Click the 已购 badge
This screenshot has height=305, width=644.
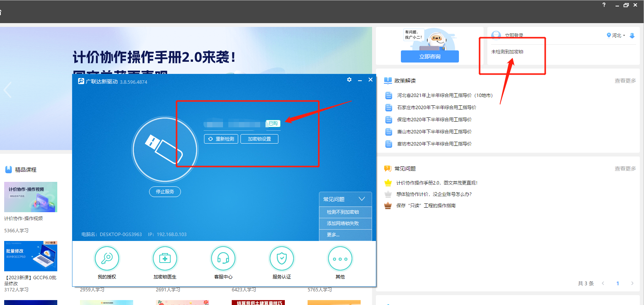pyautogui.click(x=273, y=124)
